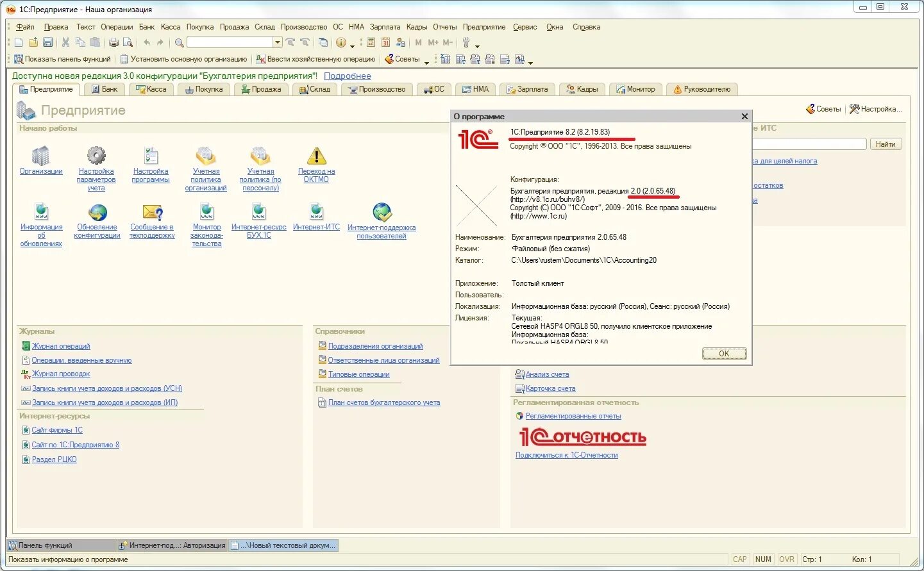Open the Карточка счета link
Image resolution: width=924 pixels, height=571 pixels.
click(550, 388)
